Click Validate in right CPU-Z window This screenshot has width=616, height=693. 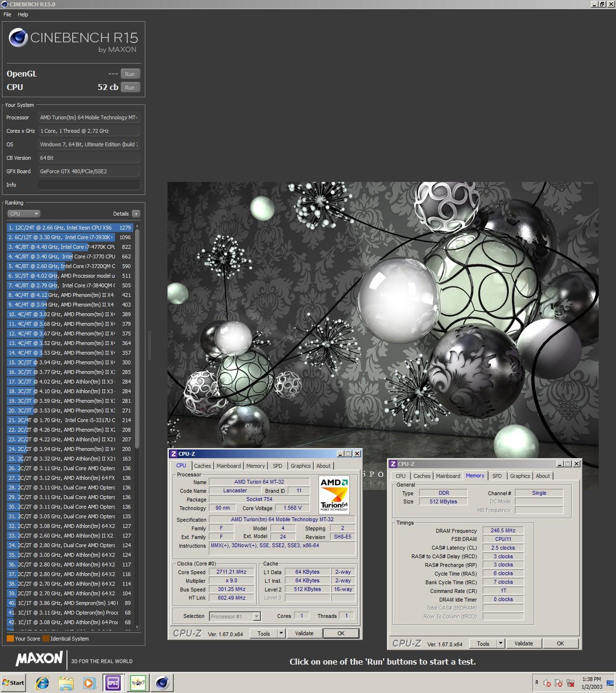pyautogui.click(x=524, y=643)
